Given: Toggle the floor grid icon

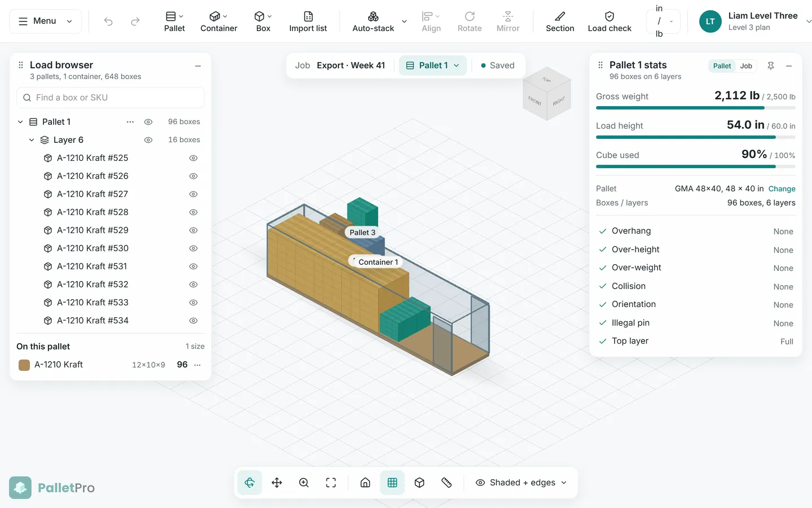Looking at the screenshot, I should pos(392,483).
